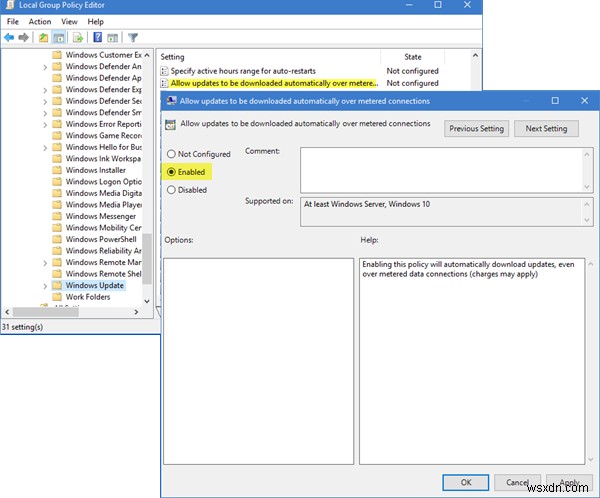The height and width of the screenshot is (498, 600).
Task: Expand the Windows Error Reporting node
Action: 45,125
